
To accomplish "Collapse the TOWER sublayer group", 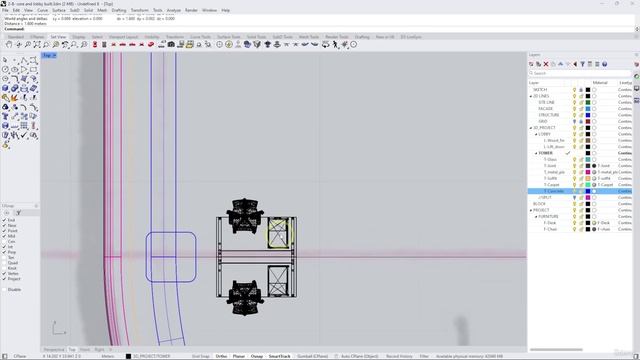I will coord(536,153).
